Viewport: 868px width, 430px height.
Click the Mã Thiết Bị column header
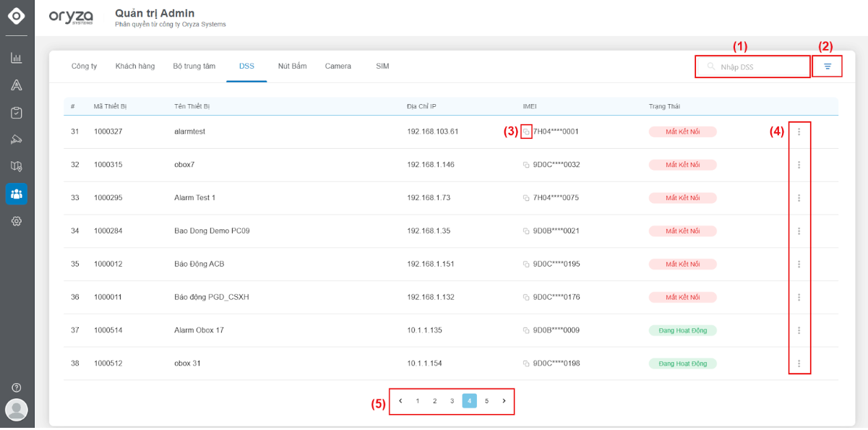[x=111, y=107]
